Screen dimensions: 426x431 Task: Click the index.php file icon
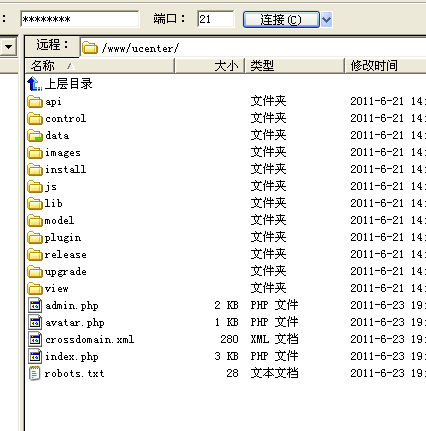(x=35, y=356)
